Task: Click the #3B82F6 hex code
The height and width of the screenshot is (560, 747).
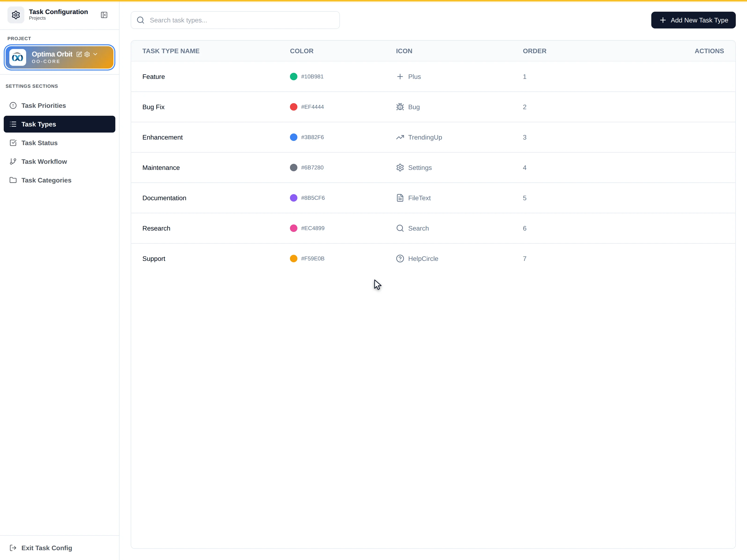Action: (312, 137)
